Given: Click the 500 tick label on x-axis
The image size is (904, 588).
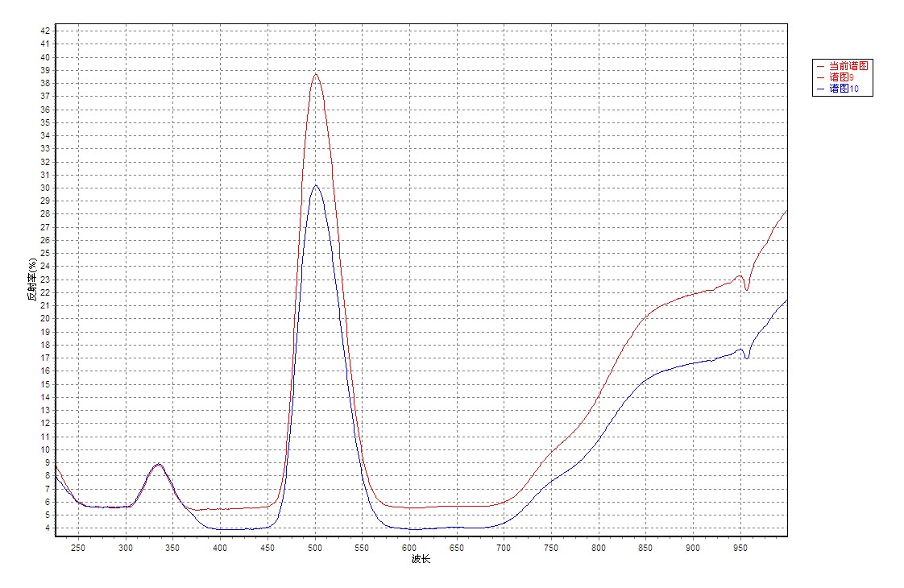Looking at the screenshot, I should click(314, 548).
